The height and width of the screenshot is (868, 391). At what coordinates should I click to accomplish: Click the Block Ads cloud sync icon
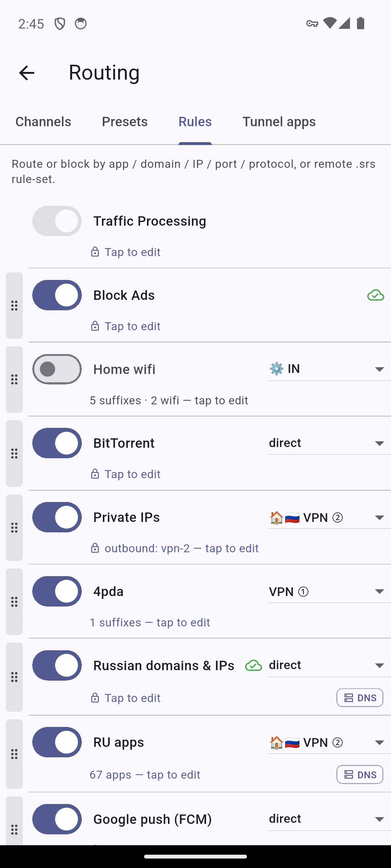pos(375,295)
